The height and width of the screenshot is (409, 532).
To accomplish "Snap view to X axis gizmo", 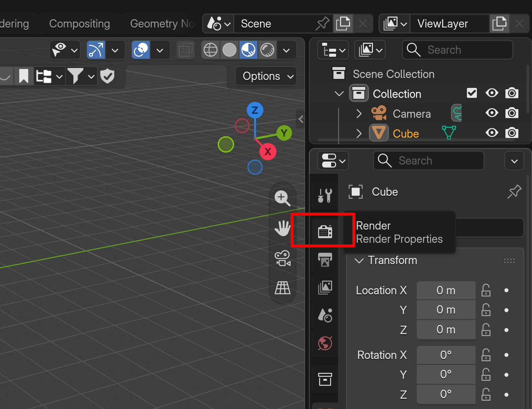I will click(x=268, y=152).
